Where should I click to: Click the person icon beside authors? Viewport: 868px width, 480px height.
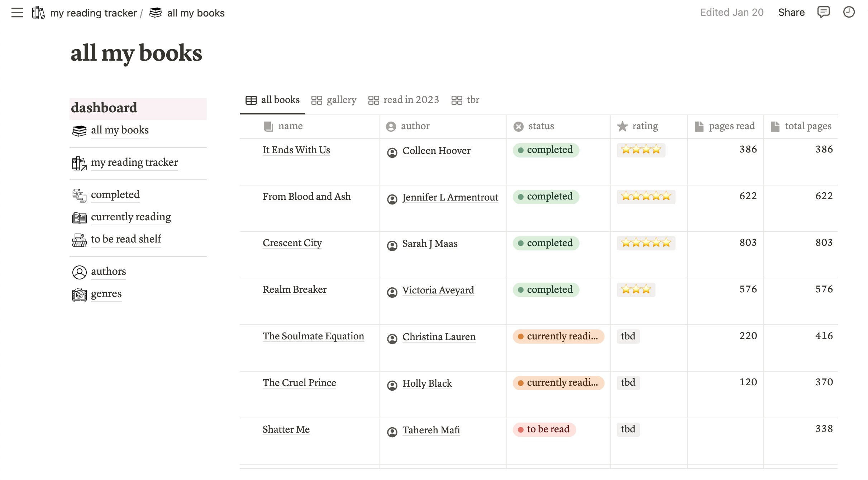pos(79,272)
